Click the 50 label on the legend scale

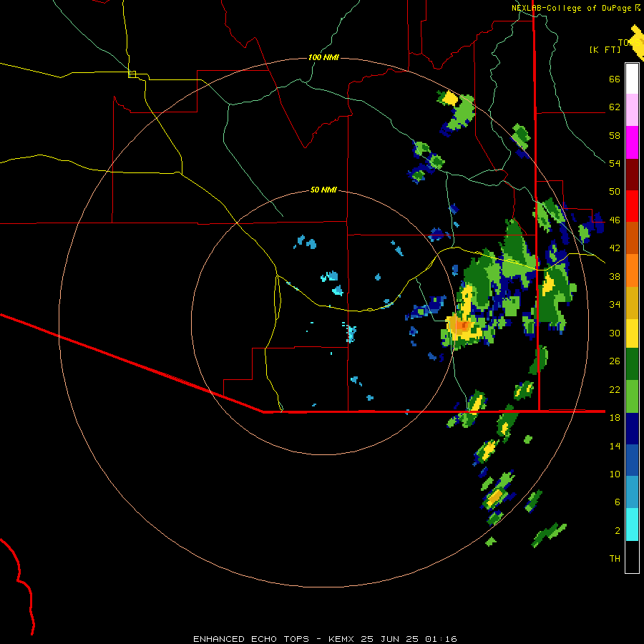tap(615, 192)
